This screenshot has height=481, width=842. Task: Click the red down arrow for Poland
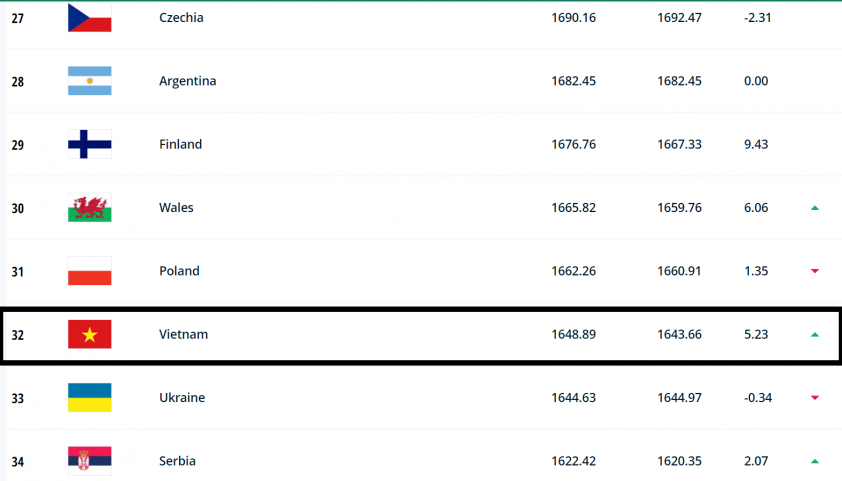click(815, 271)
